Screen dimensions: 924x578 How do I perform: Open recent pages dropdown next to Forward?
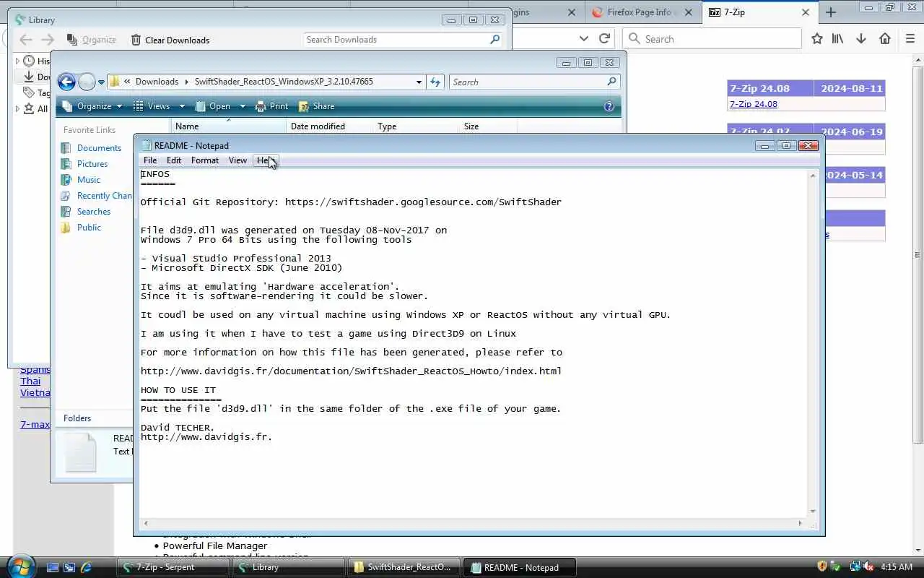pos(101,82)
